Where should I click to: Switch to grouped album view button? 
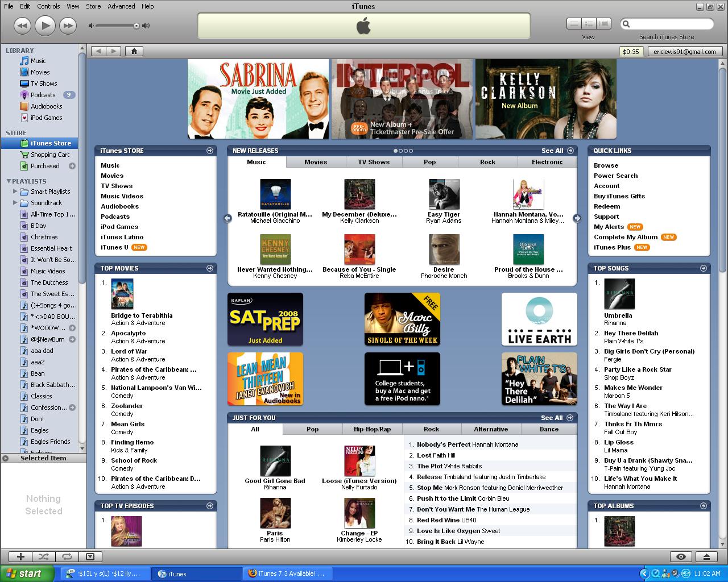(x=589, y=23)
